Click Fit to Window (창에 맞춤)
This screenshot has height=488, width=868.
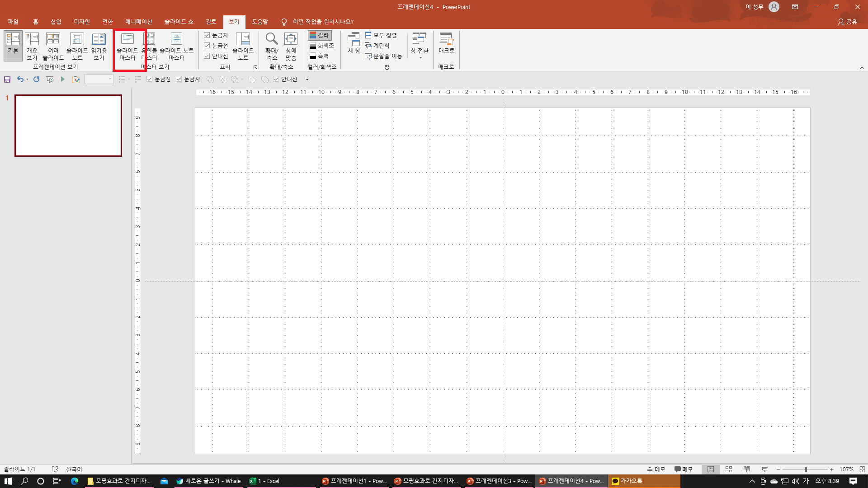291,46
